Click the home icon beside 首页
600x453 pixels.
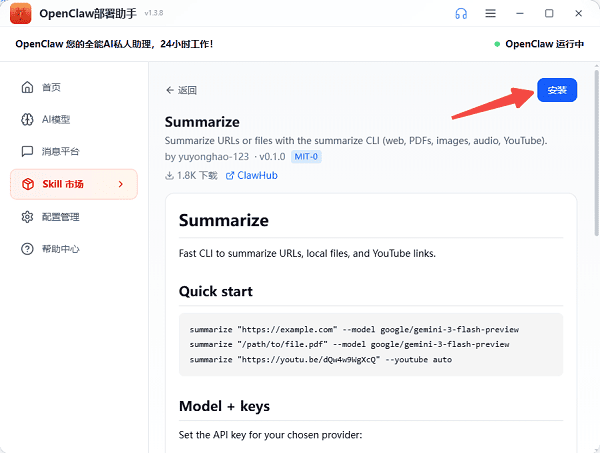[x=27, y=87]
